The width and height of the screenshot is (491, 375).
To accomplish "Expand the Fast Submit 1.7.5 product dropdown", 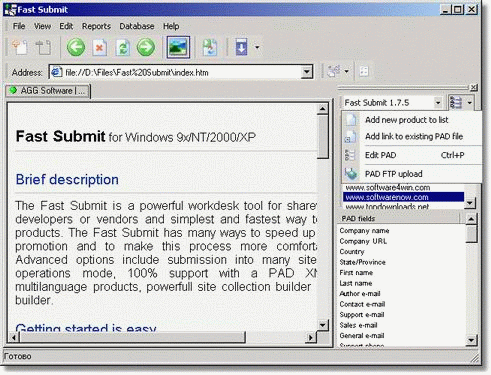I will coord(438,103).
